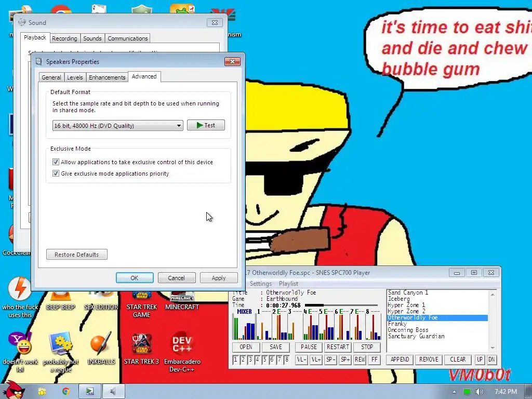Open the Embarcadero Dev-C++ desktop icon
Viewport: 532px width, 399px height.
[182, 352]
